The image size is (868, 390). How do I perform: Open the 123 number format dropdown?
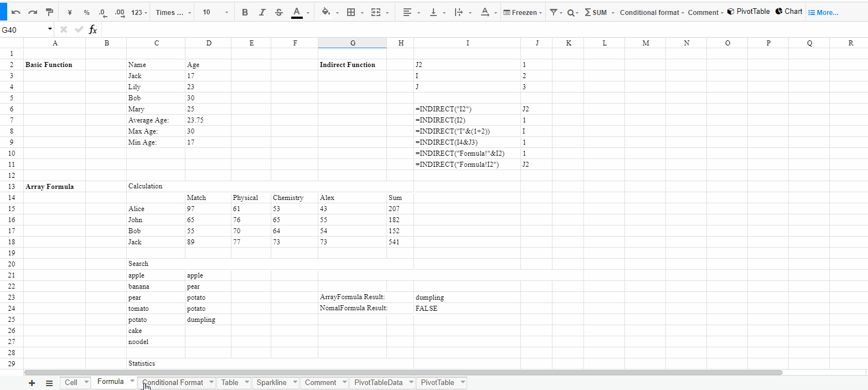[139, 12]
